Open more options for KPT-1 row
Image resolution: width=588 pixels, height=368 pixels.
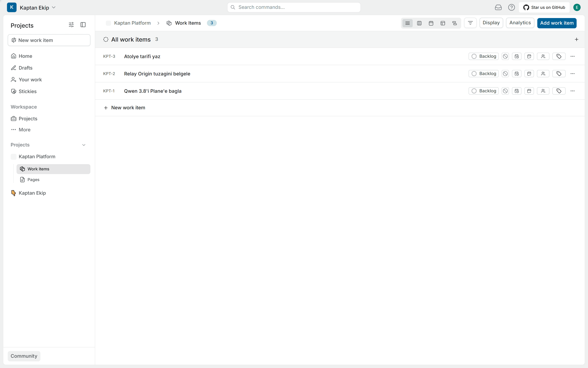point(572,91)
